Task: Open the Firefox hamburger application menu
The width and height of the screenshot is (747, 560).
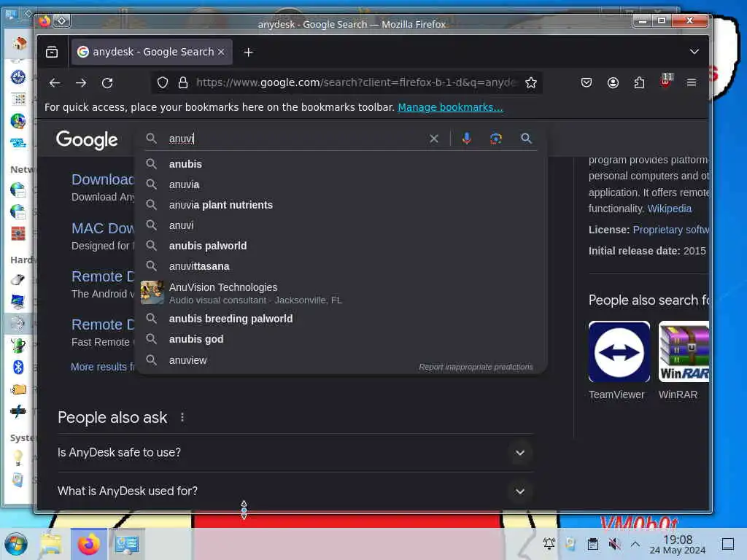Action: (x=692, y=83)
